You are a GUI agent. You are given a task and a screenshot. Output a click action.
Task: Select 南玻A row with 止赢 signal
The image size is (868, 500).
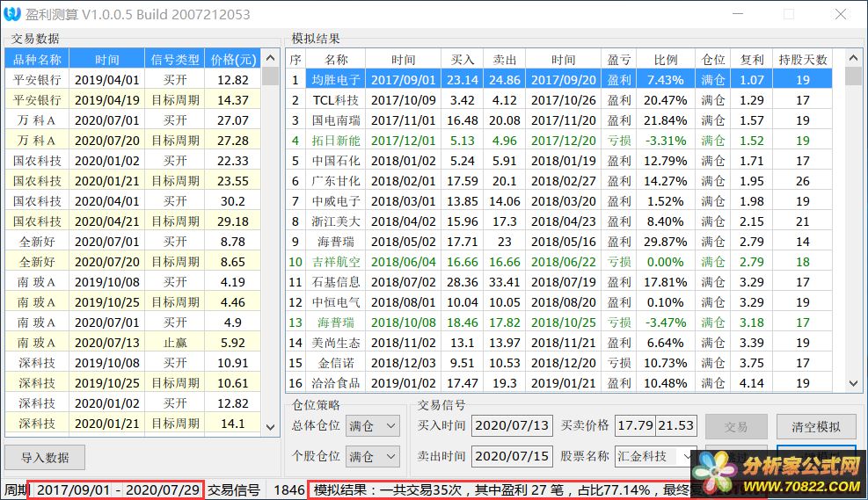(133, 343)
